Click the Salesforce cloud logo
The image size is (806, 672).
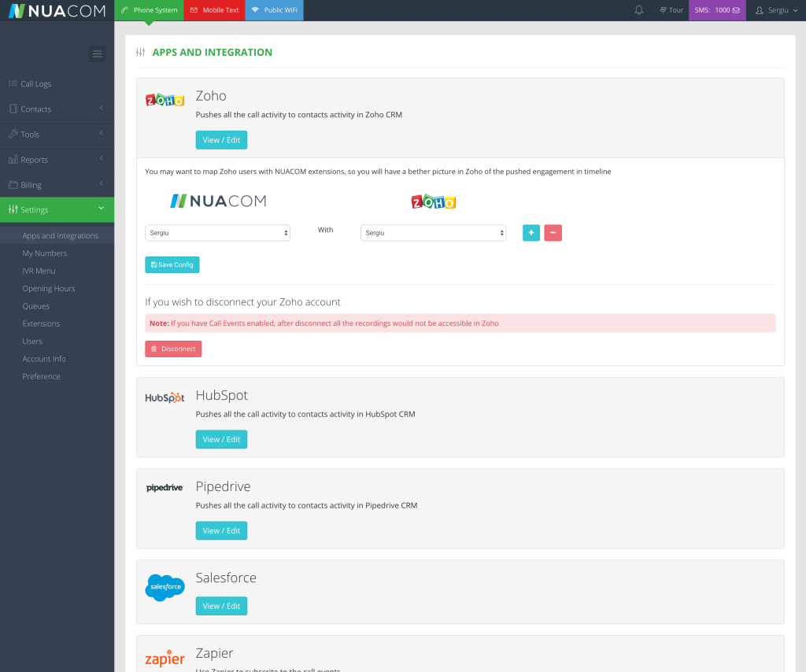(165, 587)
